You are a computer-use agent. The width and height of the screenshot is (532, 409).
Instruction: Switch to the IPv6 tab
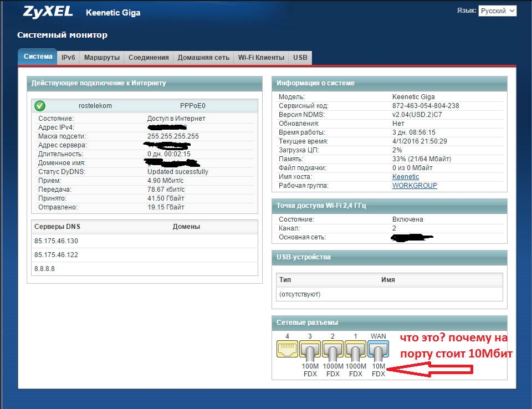68,58
